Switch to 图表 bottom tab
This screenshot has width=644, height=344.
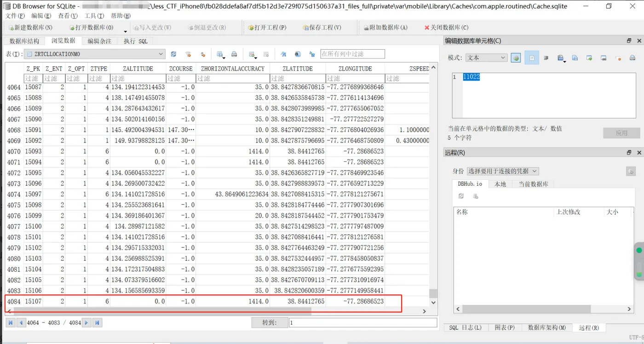point(505,327)
